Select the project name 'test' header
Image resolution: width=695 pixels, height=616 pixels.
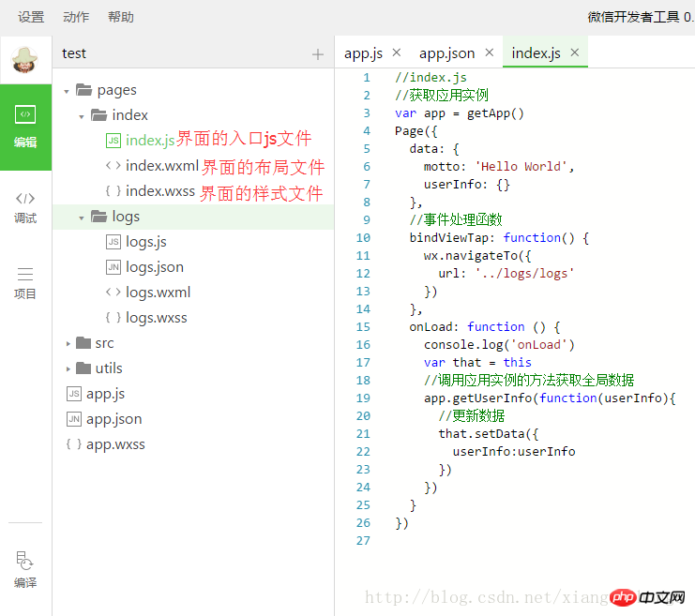(74, 53)
